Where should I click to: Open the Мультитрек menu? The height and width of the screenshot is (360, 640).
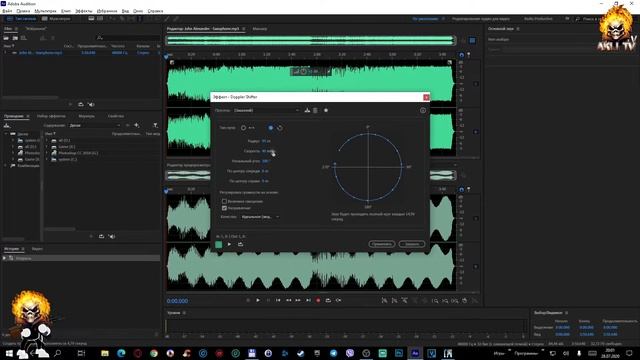click(45, 11)
